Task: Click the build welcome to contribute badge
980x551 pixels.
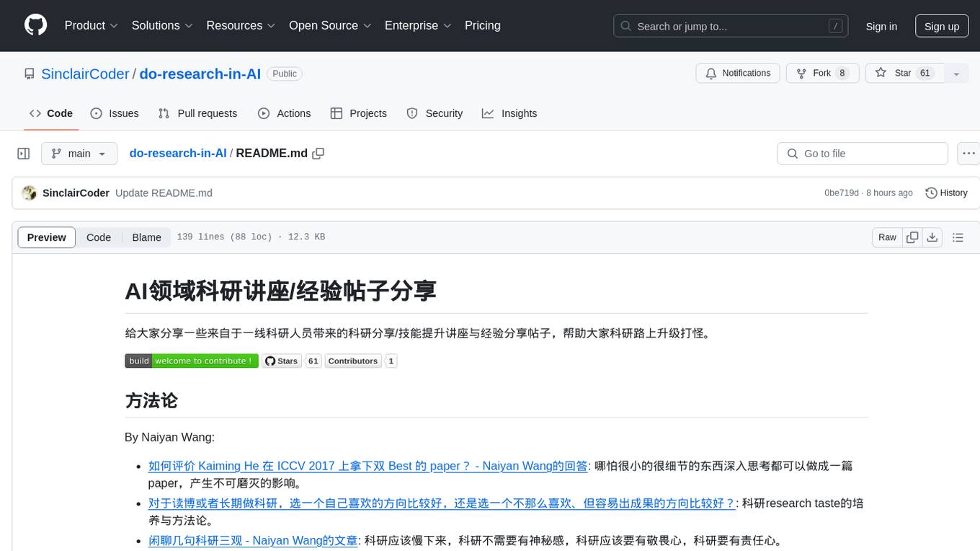Action: tap(192, 361)
